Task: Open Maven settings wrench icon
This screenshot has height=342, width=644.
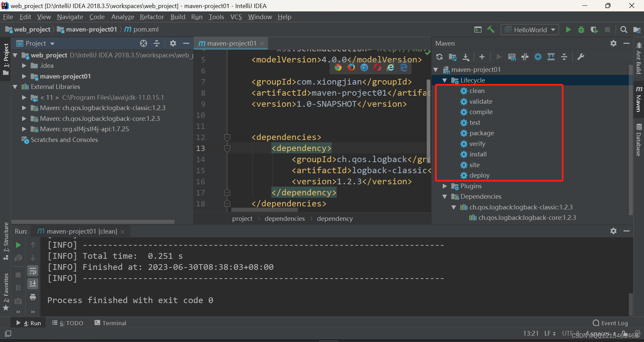Action: 581,57
